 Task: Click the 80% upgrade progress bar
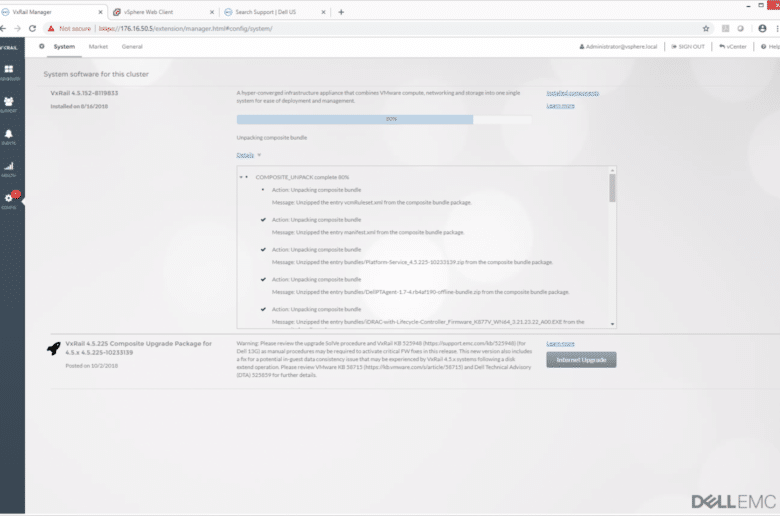click(384, 119)
